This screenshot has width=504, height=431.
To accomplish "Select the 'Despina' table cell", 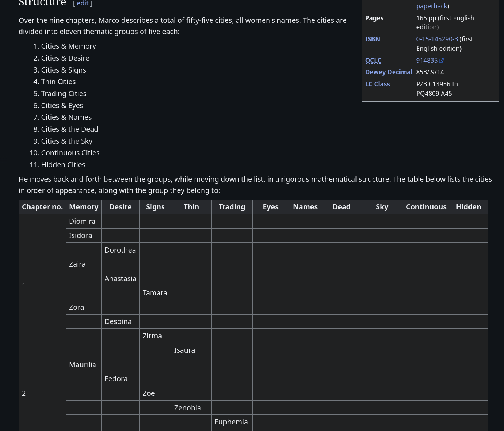I will click(121, 321).
